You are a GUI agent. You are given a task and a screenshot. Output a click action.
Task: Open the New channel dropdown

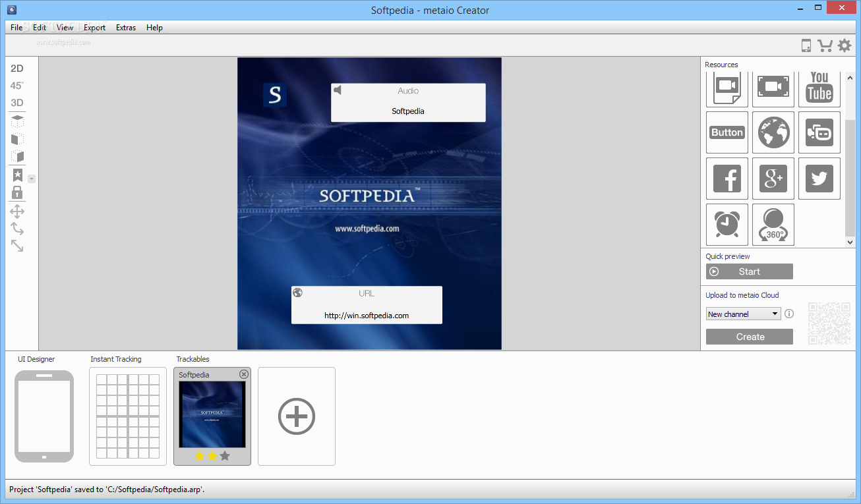pos(743,314)
